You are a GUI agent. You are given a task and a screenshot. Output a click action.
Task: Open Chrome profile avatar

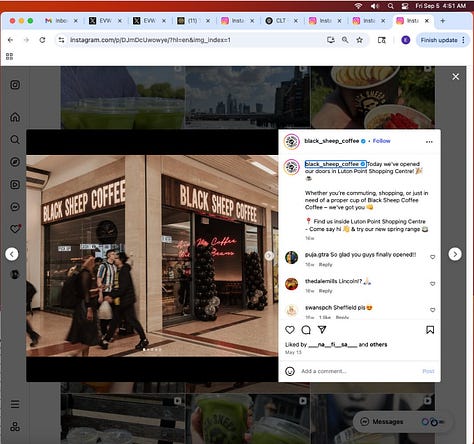(406, 40)
